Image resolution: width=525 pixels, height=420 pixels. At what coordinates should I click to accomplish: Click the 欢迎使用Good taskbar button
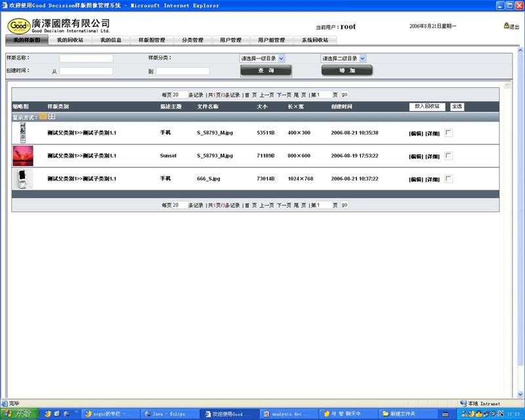click(228, 414)
